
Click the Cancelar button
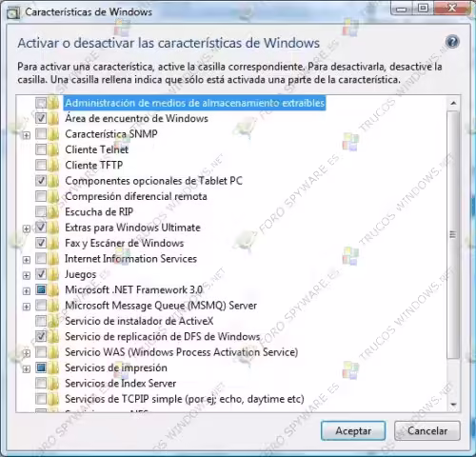pos(427,430)
